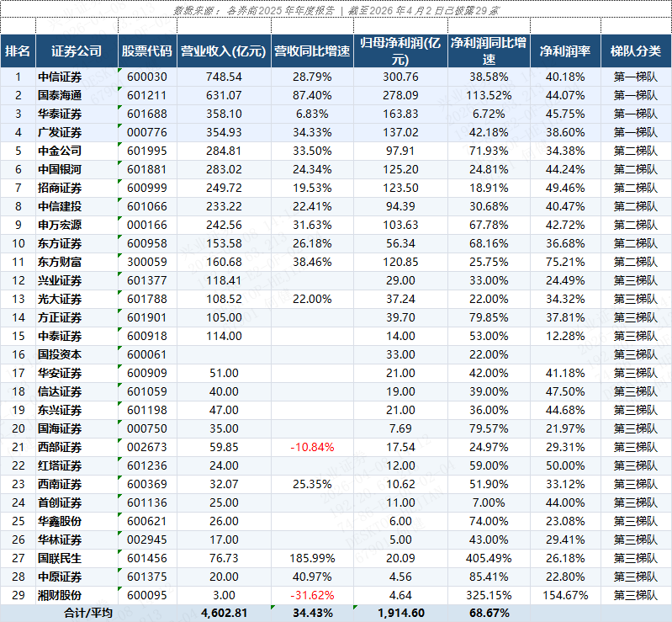Click the 排名 column header
This screenshot has height=622, width=672.
coord(17,51)
